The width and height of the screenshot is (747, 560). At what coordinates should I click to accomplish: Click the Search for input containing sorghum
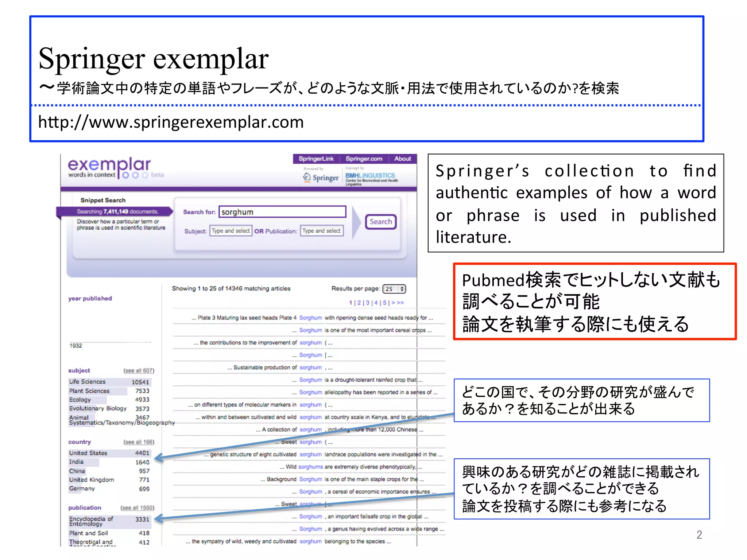click(282, 212)
